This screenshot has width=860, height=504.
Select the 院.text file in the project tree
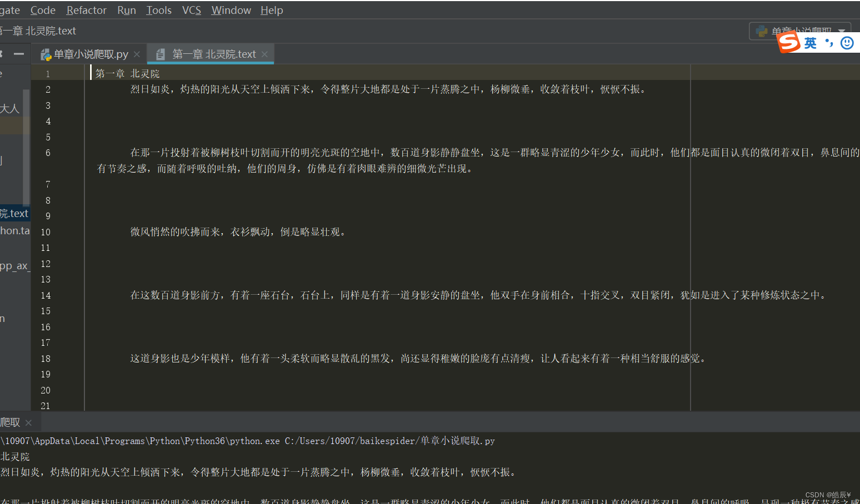pyautogui.click(x=14, y=213)
